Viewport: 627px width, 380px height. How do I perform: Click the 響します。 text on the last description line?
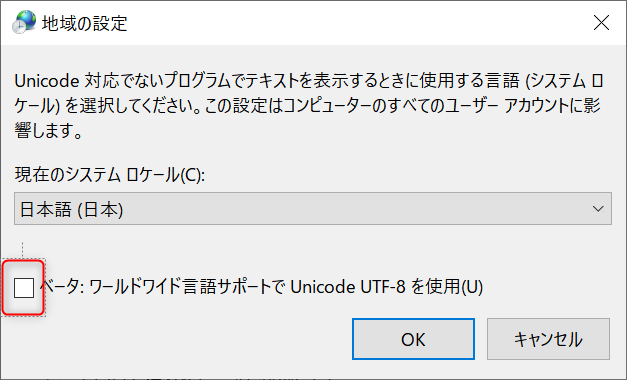click(48, 130)
